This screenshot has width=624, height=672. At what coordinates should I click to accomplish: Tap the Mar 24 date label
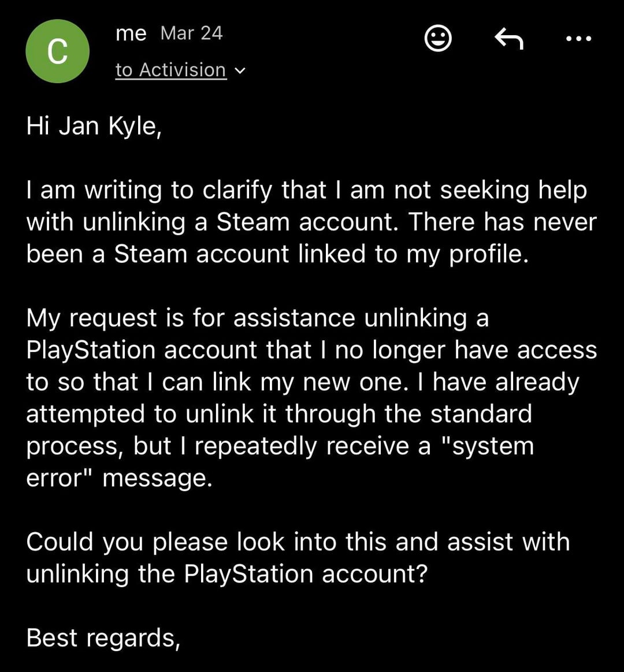coord(191,33)
